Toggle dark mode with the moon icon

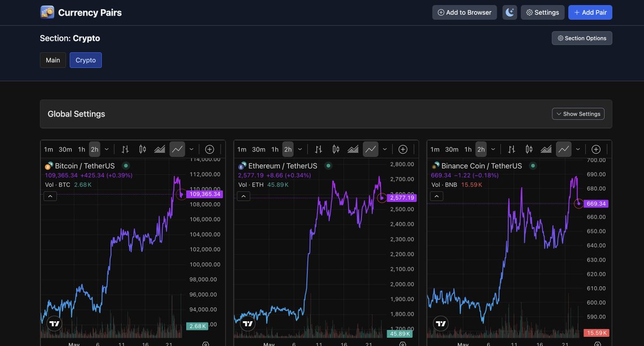coord(510,12)
